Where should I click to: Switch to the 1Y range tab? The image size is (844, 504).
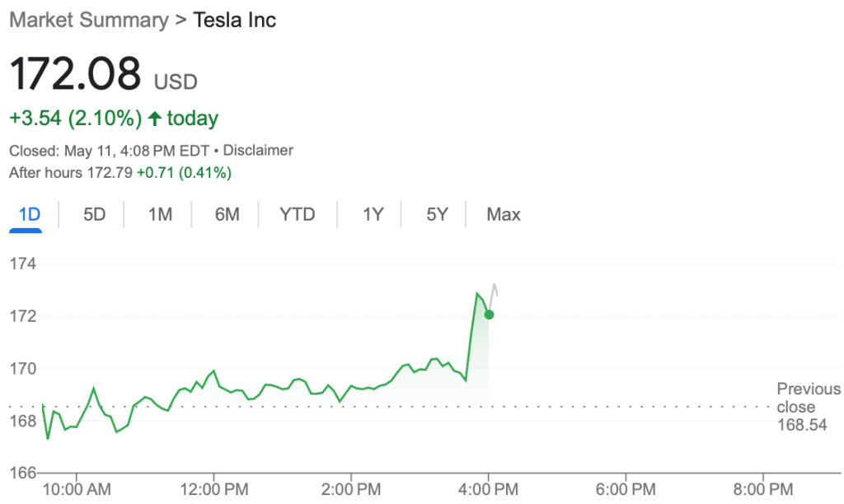[373, 215]
